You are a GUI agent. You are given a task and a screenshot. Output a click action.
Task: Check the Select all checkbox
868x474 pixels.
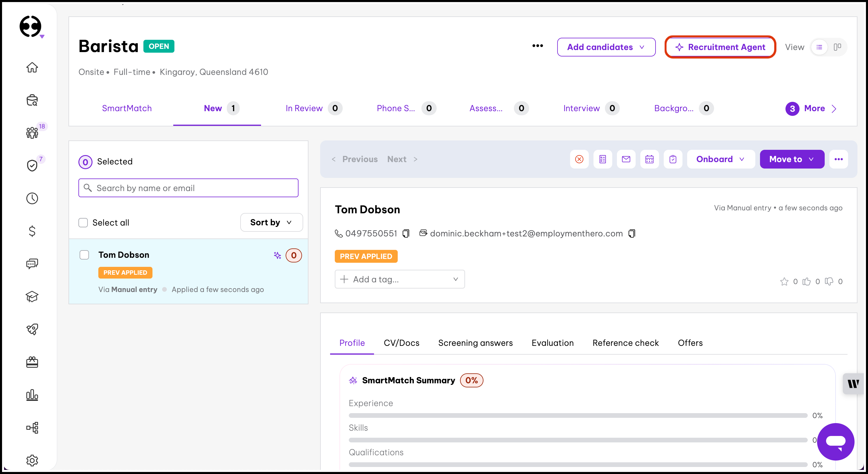pos(83,223)
